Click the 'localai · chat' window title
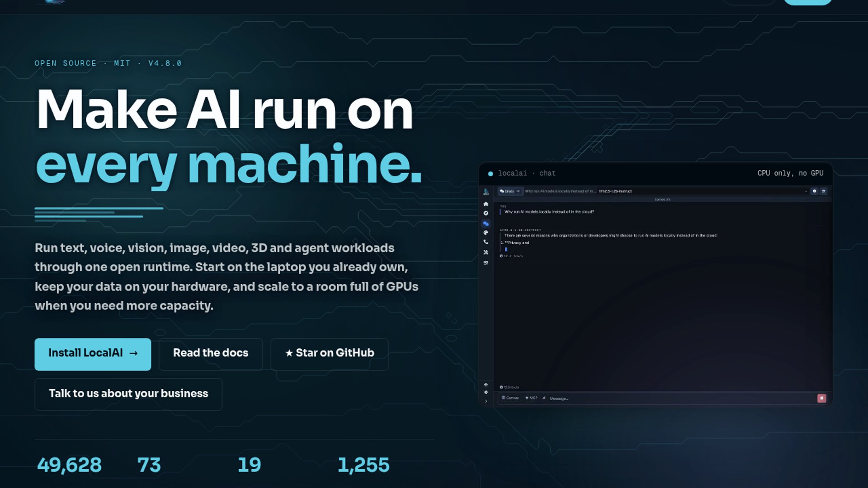This screenshot has width=868, height=488. tap(527, 173)
